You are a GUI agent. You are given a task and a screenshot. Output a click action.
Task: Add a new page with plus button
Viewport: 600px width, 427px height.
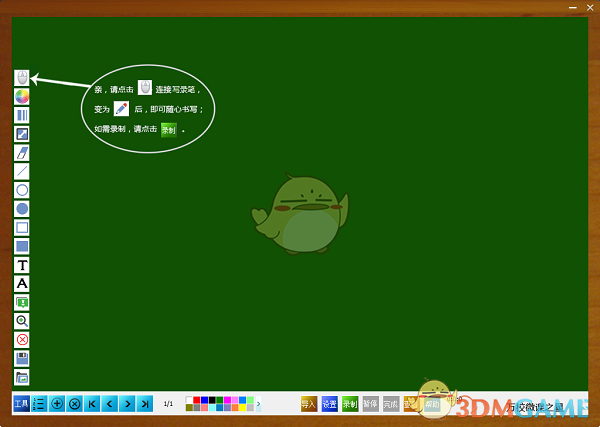(x=57, y=404)
